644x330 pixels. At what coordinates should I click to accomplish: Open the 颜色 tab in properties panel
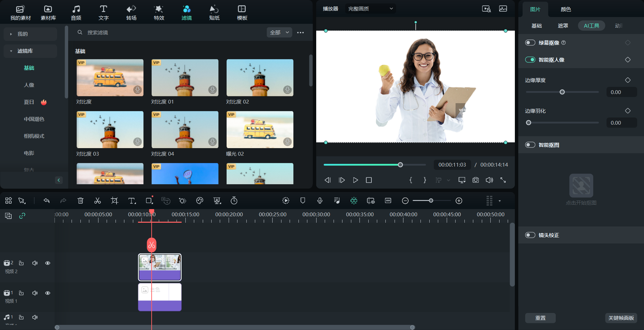(566, 9)
